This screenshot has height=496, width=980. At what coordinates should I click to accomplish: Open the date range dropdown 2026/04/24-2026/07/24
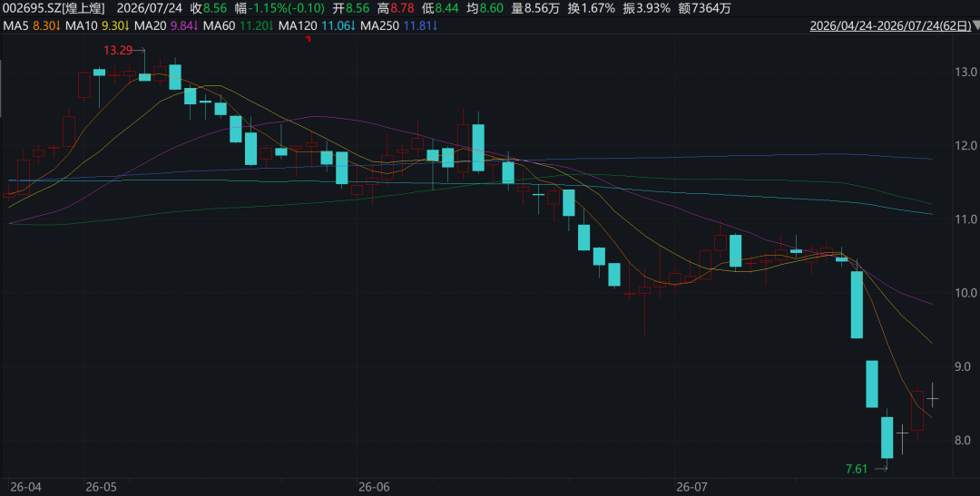click(x=894, y=25)
